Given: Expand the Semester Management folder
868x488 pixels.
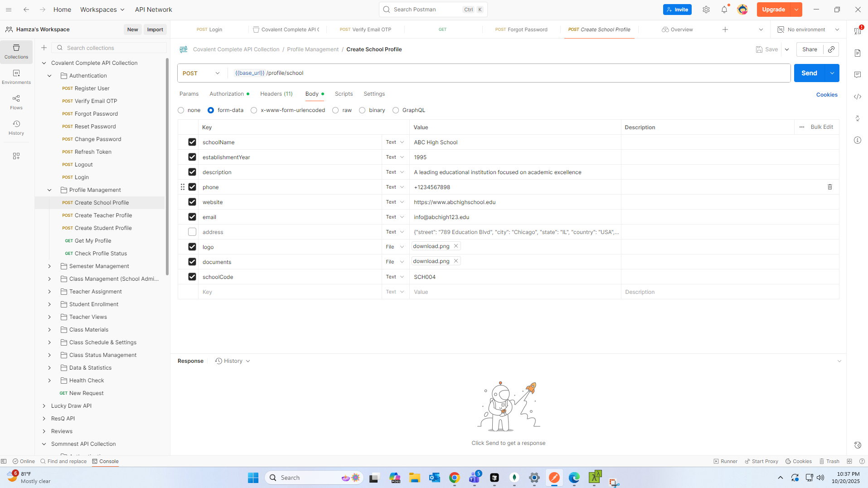Looking at the screenshot, I should pyautogui.click(x=49, y=266).
